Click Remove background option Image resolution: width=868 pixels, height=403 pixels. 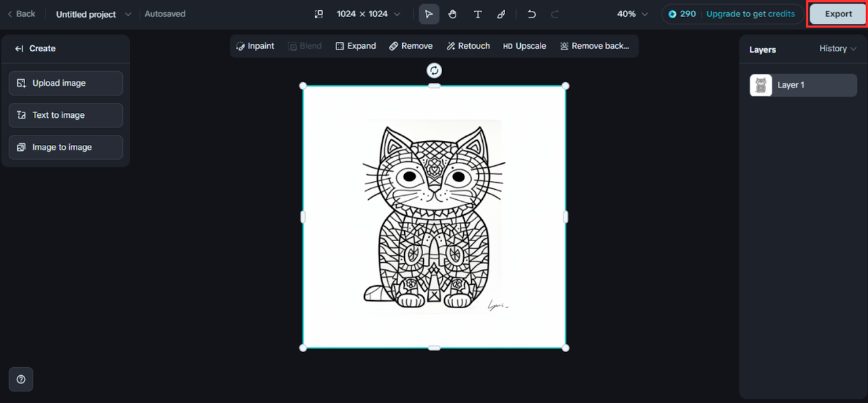595,46
